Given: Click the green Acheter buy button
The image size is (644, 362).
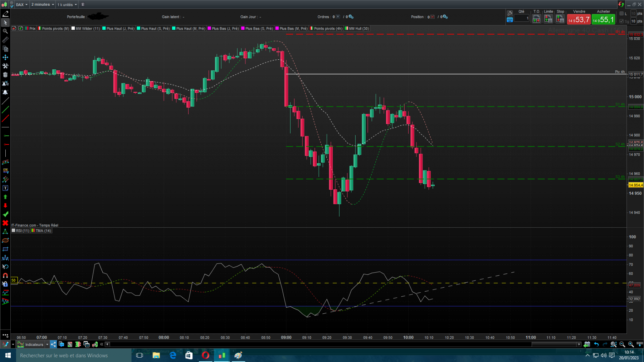Looking at the screenshot, I should click(x=603, y=20).
